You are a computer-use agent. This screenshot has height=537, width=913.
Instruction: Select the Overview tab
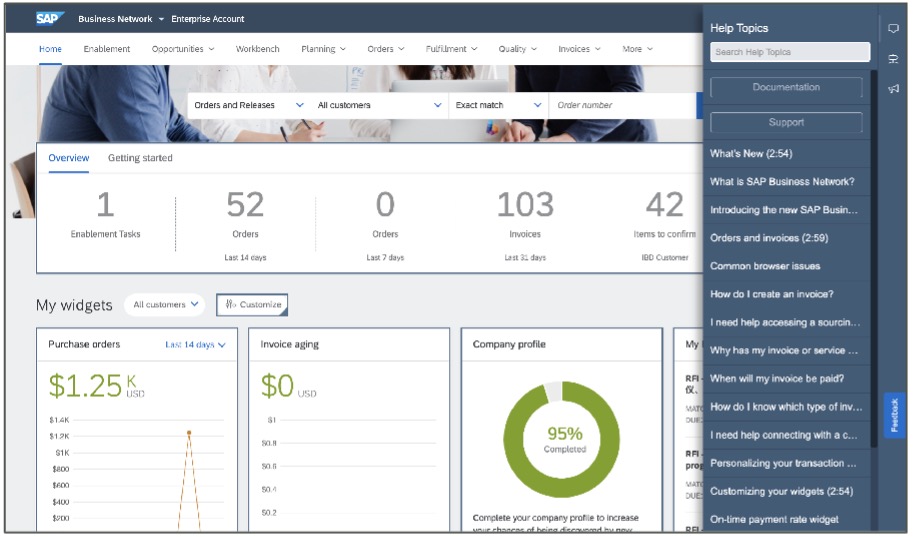click(x=69, y=158)
